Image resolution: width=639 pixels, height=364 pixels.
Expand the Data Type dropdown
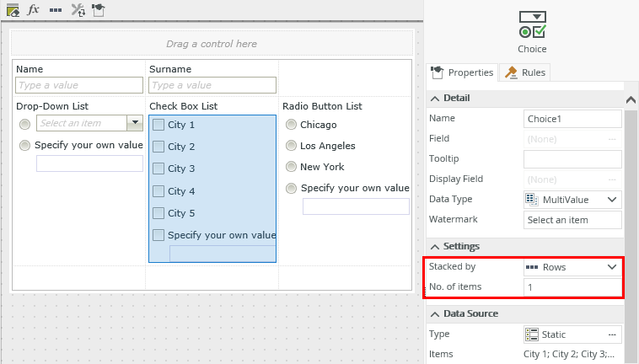click(x=612, y=200)
